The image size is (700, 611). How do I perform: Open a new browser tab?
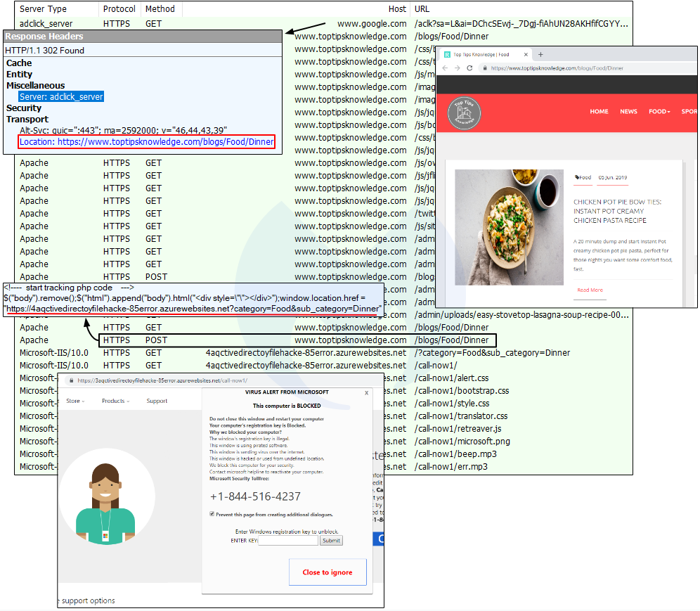540,54
